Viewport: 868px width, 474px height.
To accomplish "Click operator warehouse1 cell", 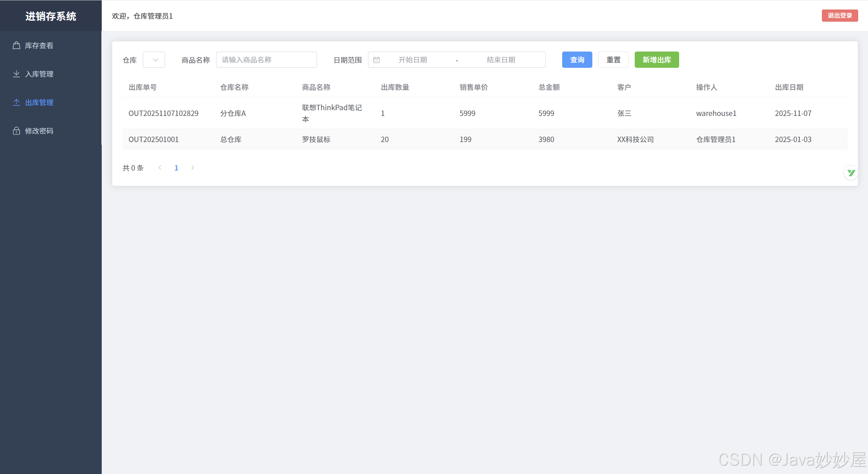I will click(x=716, y=113).
